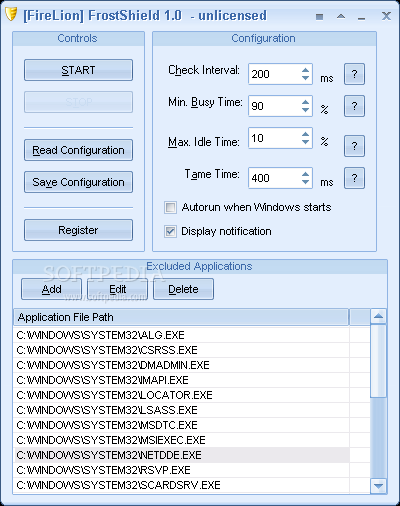Select the SCARDSRV.EXE row
The height and width of the screenshot is (506, 400).
(182, 485)
